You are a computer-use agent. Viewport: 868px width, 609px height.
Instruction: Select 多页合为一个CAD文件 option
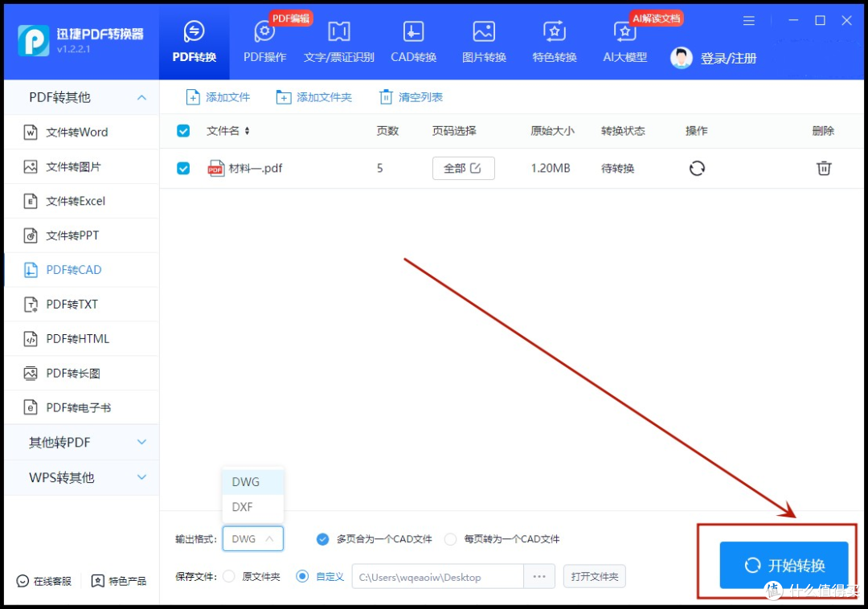click(x=375, y=539)
